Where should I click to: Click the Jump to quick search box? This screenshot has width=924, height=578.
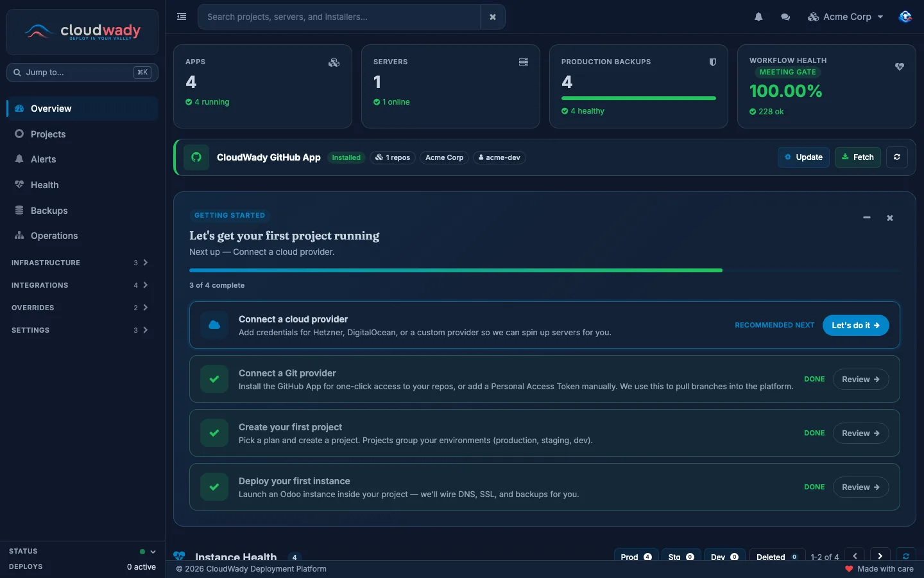tap(82, 73)
